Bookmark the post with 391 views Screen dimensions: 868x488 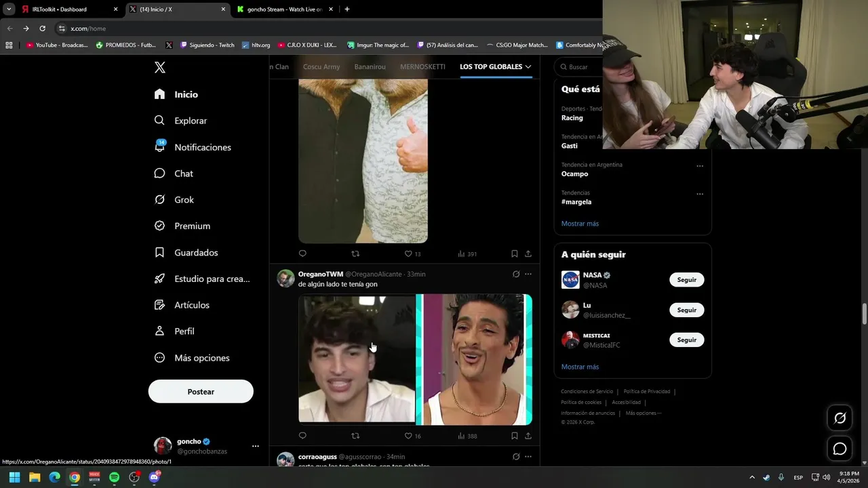tap(515, 253)
